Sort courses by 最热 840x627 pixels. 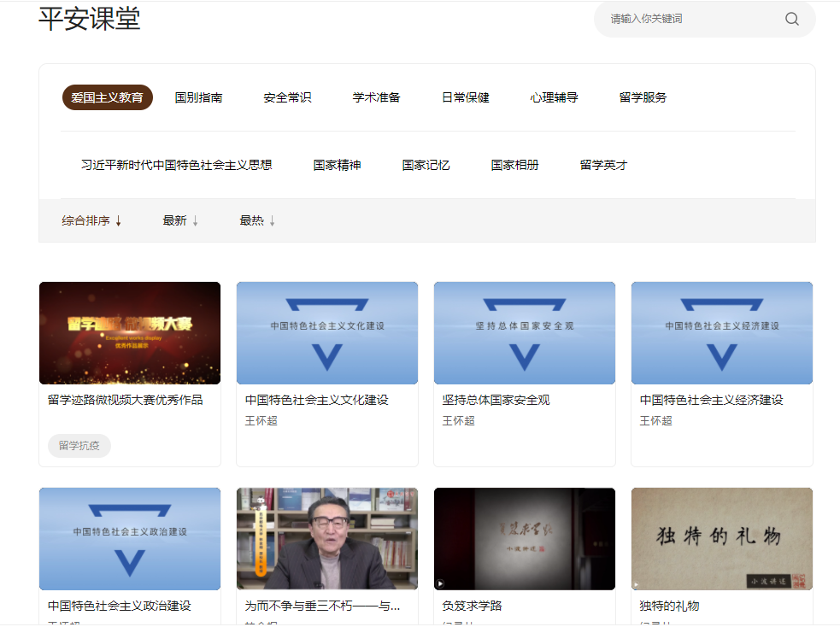click(257, 221)
